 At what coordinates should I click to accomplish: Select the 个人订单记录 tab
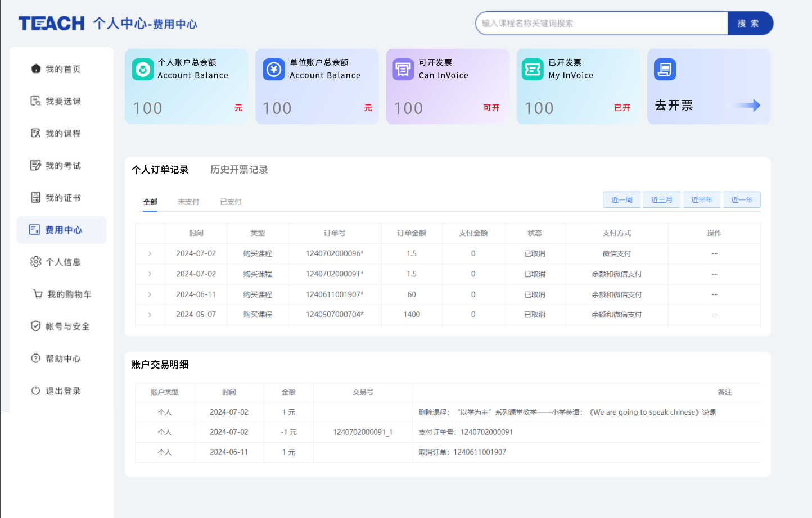160,170
